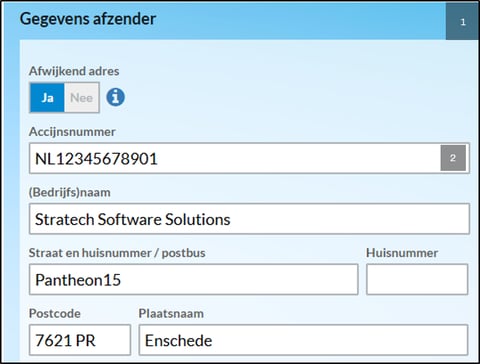
Task: Click the Huisnummer label
Action: [x=402, y=253]
